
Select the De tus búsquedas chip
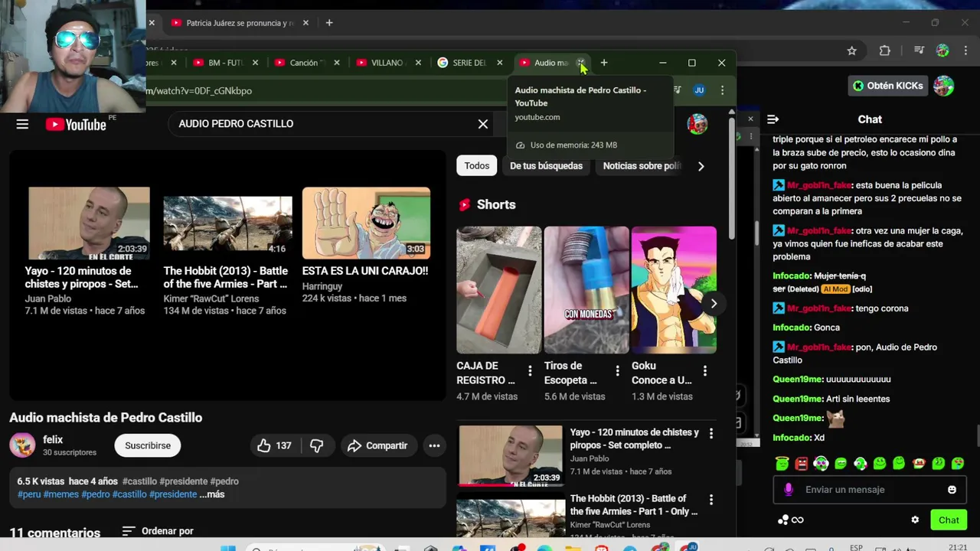[x=546, y=165]
